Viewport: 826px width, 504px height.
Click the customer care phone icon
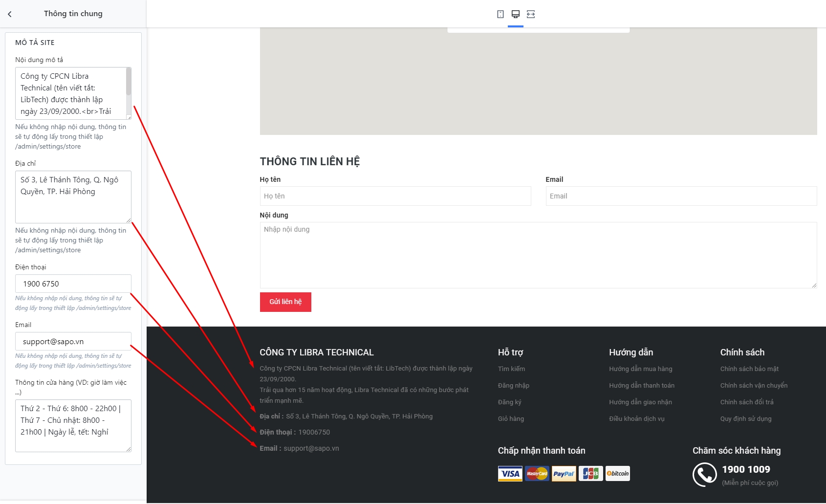tap(705, 475)
